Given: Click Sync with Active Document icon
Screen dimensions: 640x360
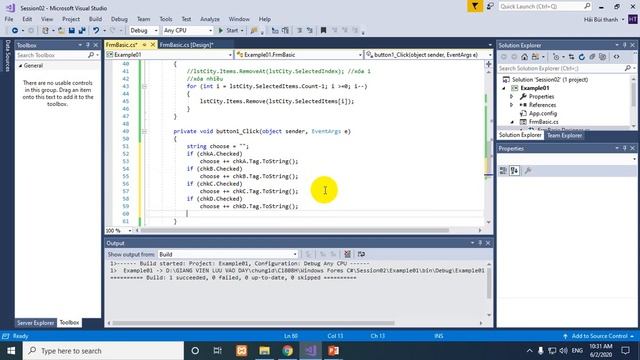Looking at the screenshot, I should tap(571, 57).
